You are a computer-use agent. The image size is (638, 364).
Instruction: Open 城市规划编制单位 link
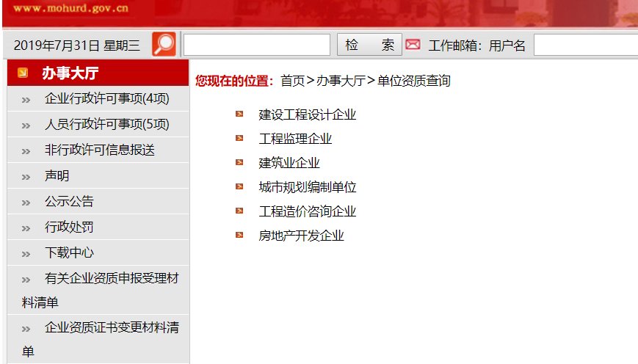coord(307,187)
